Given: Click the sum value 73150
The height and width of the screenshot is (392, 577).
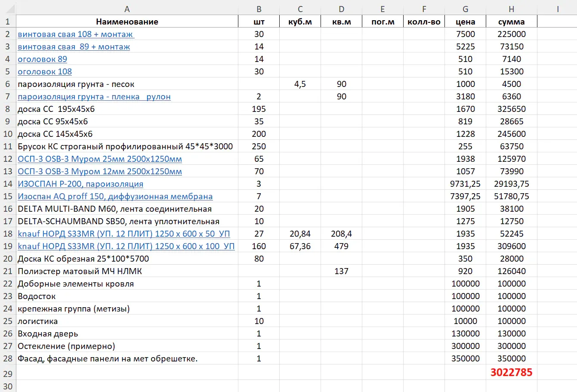Looking at the screenshot, I should click(x=512, y=47).
